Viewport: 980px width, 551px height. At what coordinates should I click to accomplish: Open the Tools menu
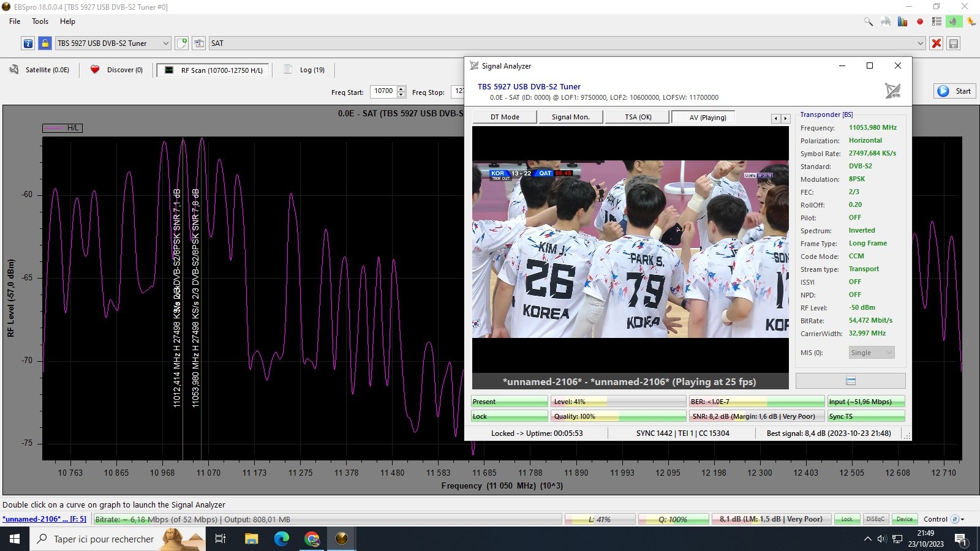(40, 21)
